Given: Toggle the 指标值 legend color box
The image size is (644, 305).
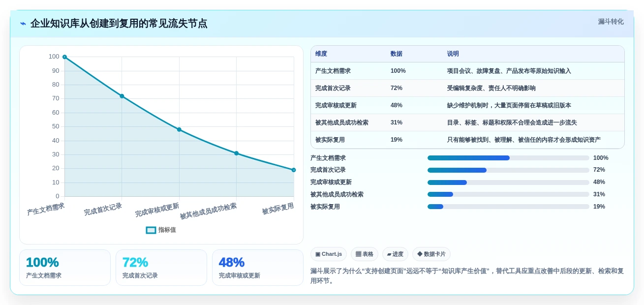Looking at the screenshot, I should click(151, 230).
